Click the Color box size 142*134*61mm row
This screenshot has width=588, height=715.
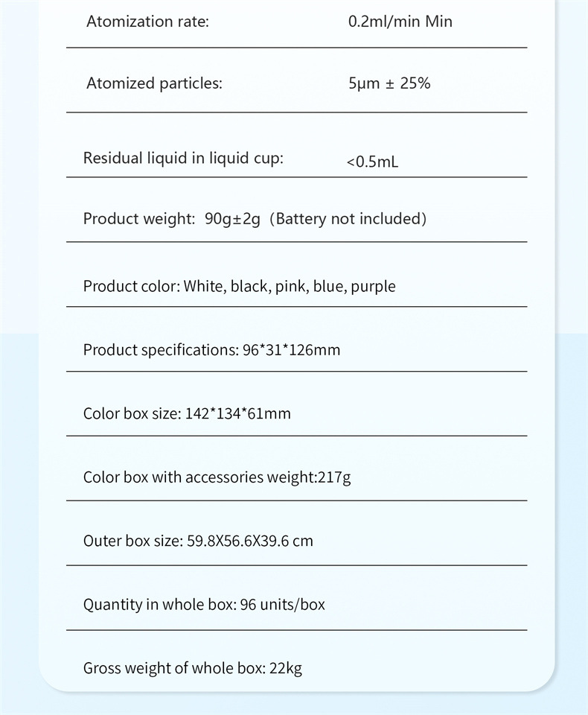[187, 413]
